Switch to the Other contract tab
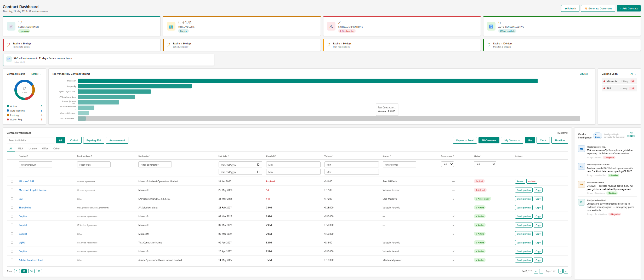Viewport: 644px width, 280px height. (x=56, y=149)
